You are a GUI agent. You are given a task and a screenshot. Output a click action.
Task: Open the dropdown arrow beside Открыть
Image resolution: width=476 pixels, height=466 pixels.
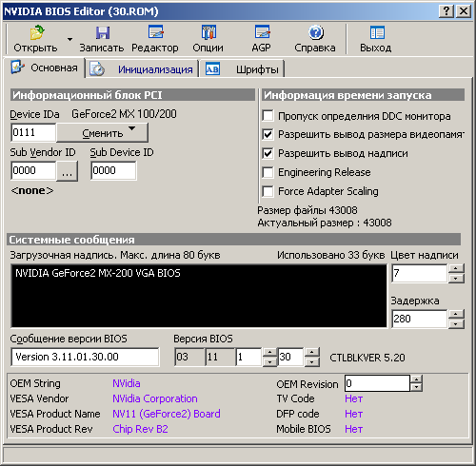coord(69,39)
